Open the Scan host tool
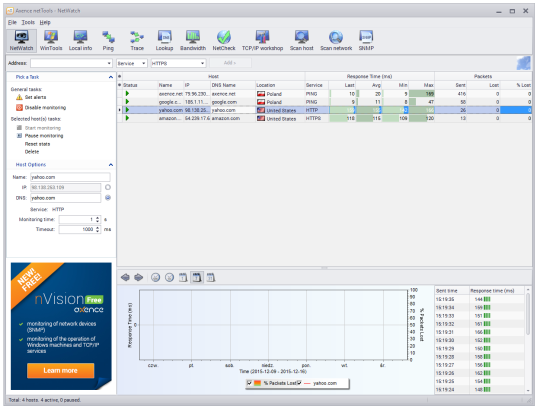This screenshot has height=412, width=540. (x=302, y=41)
